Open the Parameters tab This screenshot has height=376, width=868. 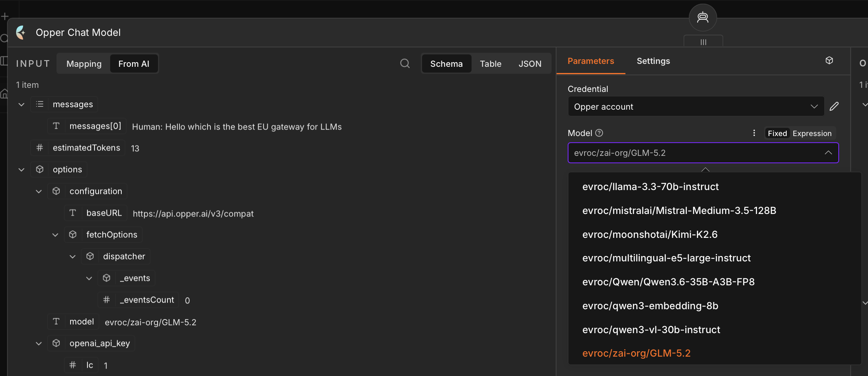[x=591, y=61]
